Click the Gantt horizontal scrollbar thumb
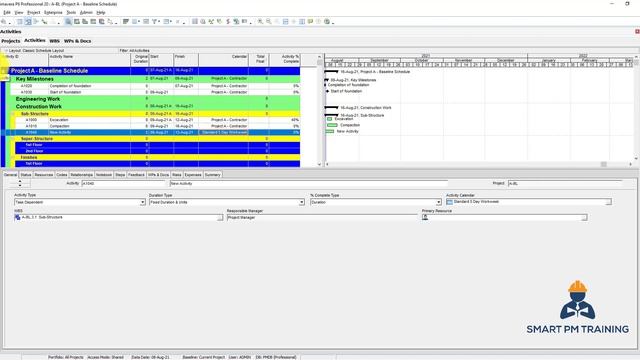 point(603,164)
